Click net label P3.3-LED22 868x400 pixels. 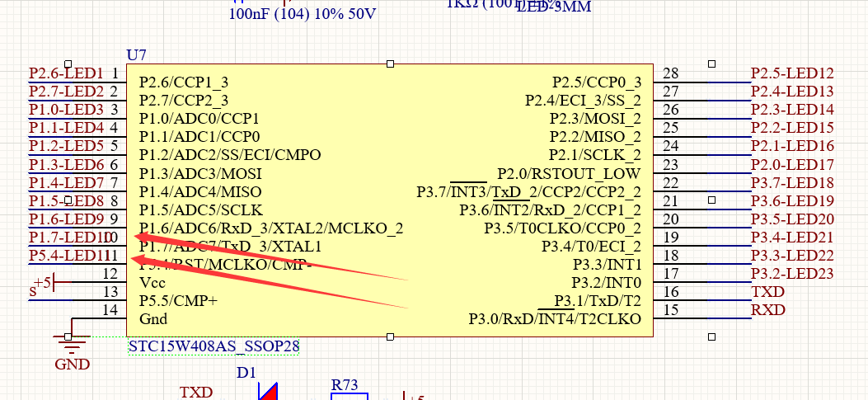tap(792, 256)
